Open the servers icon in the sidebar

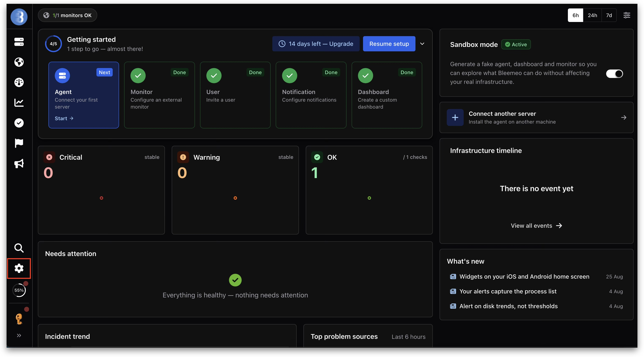tap(19, 42)
